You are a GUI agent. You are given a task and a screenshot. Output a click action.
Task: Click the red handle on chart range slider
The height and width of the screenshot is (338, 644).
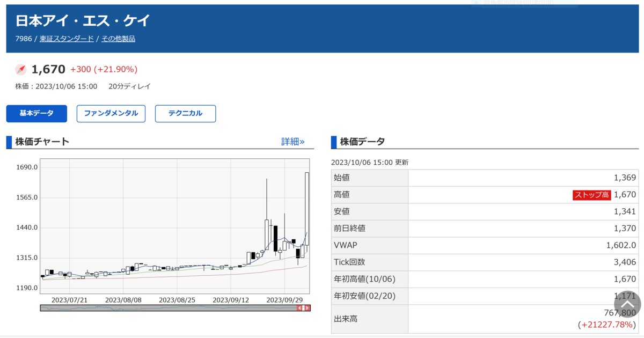303,308
